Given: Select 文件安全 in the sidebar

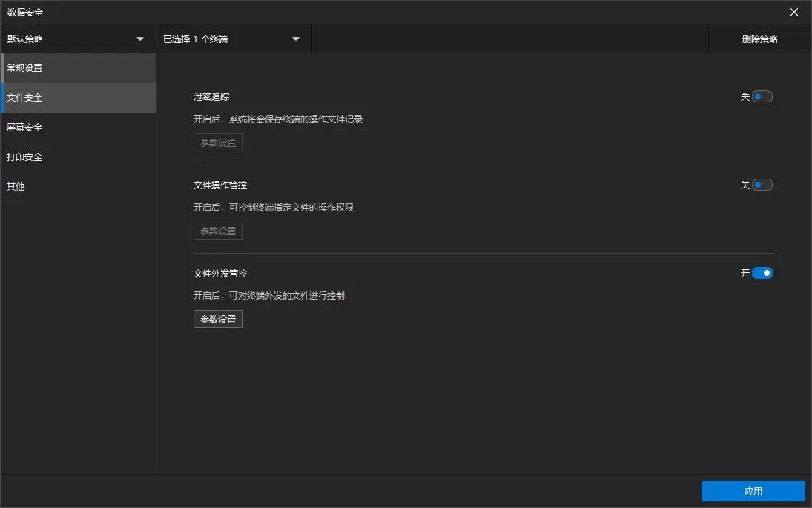Looking at the screenshot, I should [x=78, y=97].
